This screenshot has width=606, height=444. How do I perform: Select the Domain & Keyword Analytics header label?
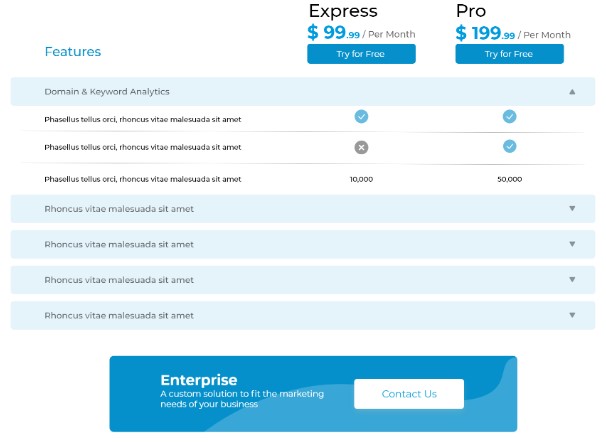(107, 92)
